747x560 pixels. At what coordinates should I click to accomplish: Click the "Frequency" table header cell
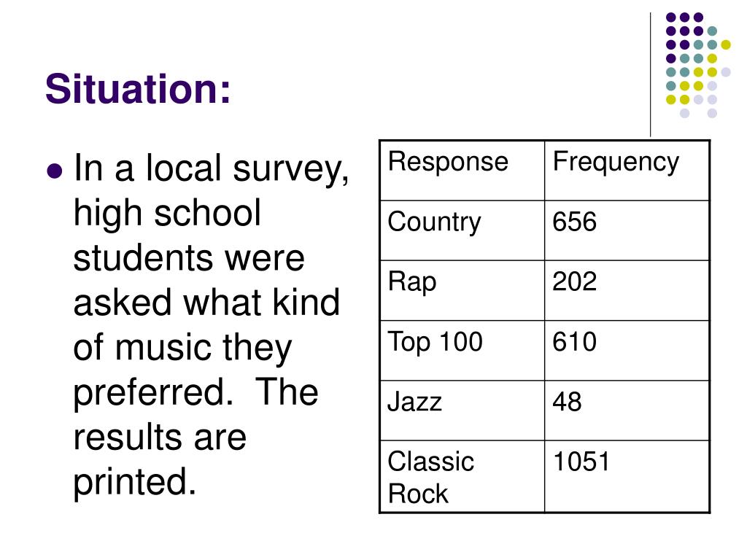(x=615, y=162)
